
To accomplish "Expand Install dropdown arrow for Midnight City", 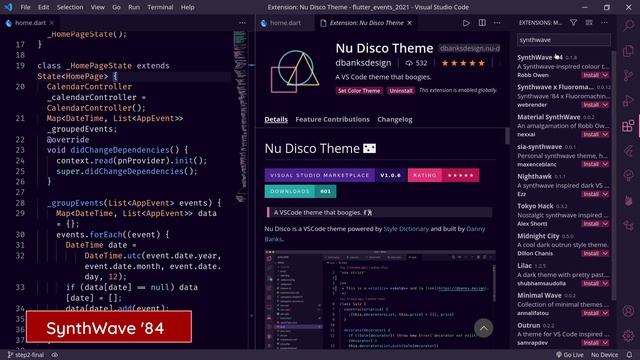I will [x=605, y=253].
